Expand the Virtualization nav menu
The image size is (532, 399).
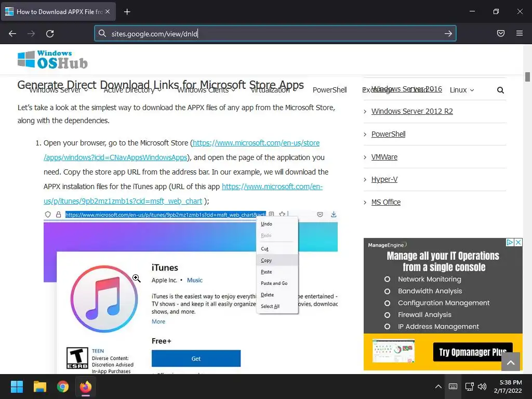273,90
